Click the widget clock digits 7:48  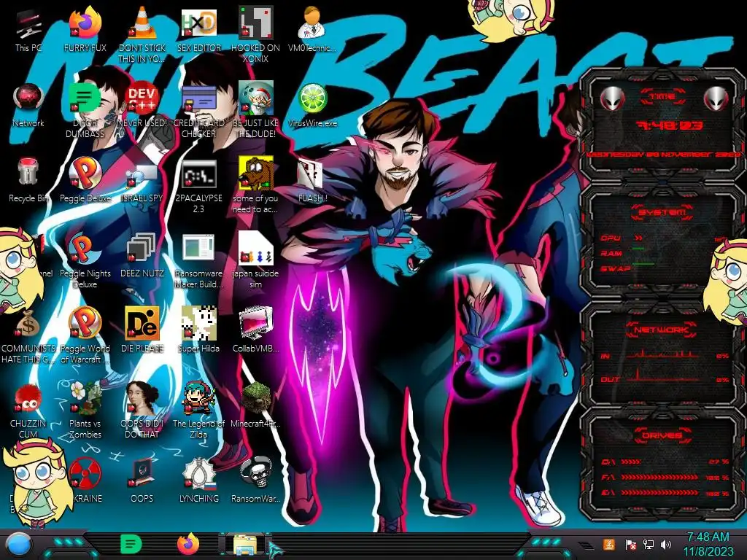coord(669,125)
